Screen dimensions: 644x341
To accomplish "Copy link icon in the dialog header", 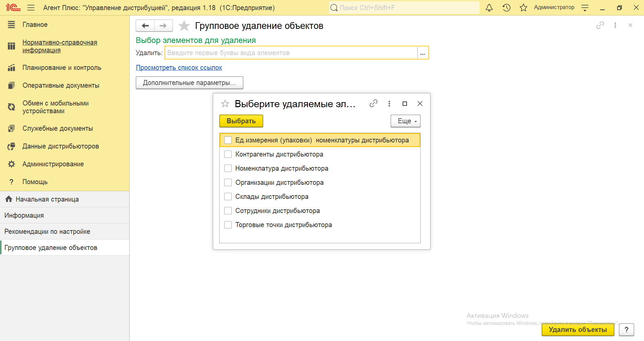I will 373,103.
